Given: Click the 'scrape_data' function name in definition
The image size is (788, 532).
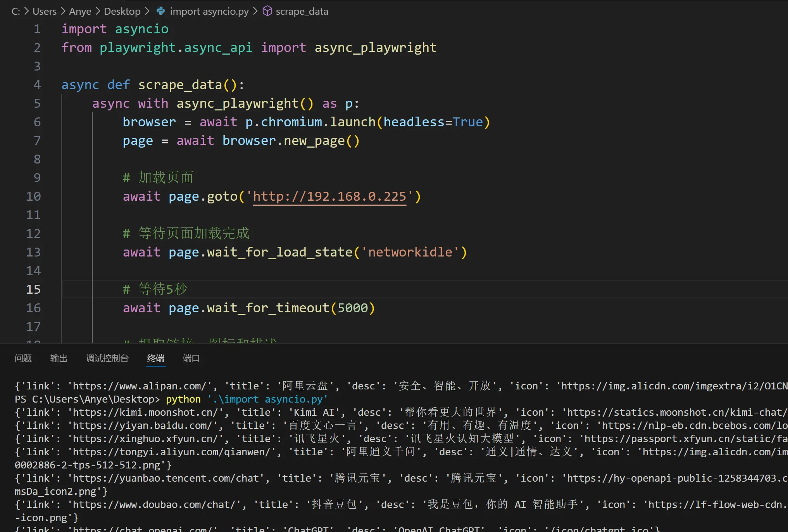Looking at the screenshot, I should (x=180, y=85).
